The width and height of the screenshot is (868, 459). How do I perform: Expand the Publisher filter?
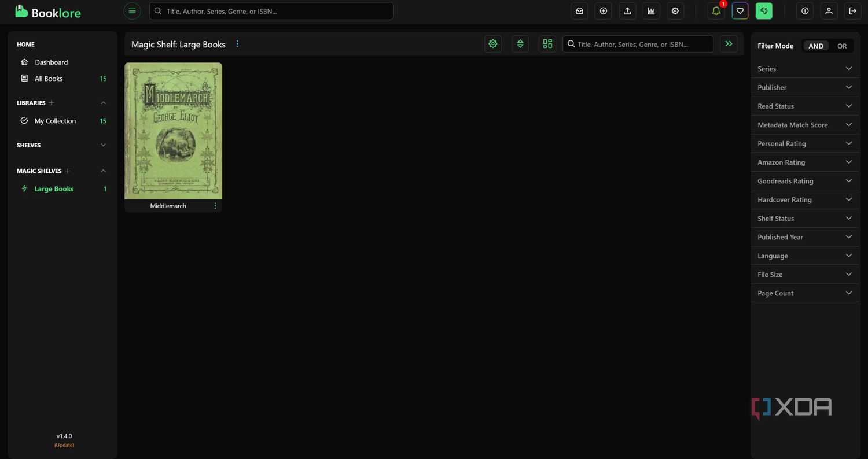pos(805,87)
